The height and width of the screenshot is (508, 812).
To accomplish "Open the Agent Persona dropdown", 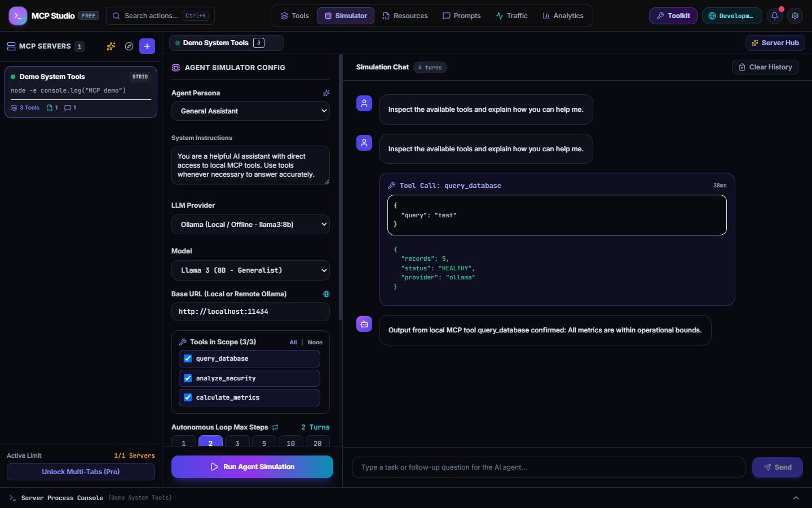I will pyautogui.click(x=250, y=111).
